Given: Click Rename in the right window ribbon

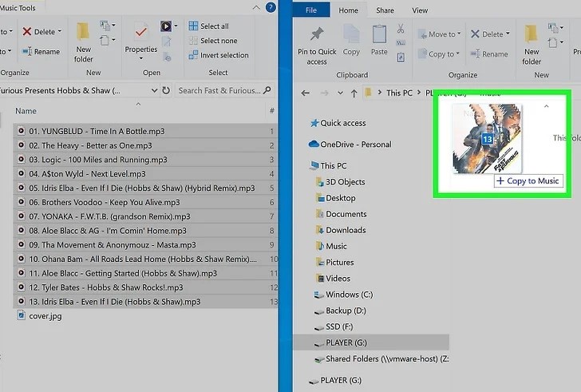Looking at the screenshot, I should point(489,54).
